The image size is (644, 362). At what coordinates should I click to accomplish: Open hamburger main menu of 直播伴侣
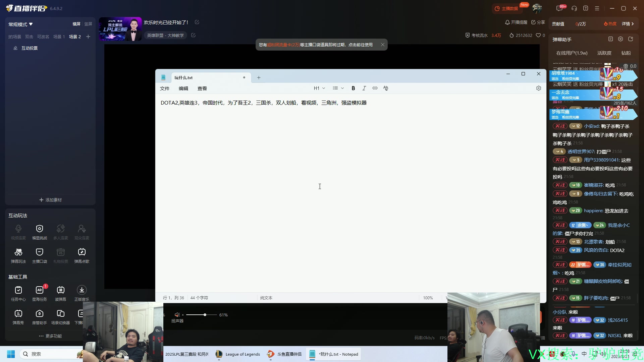(597, 8)
